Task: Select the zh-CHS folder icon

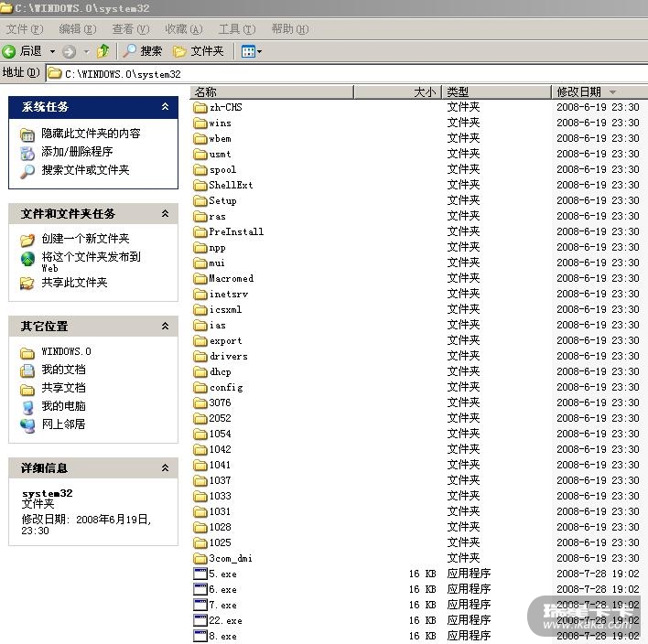Action: point(200,107)
